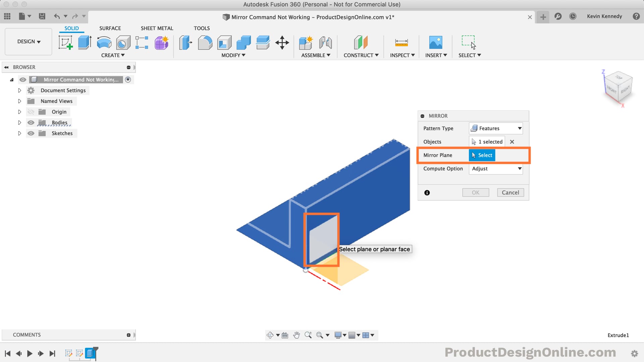Screen dimensions: 644x362
Task: Start the Move/Copy tool
Action: (x=282, y=43)
